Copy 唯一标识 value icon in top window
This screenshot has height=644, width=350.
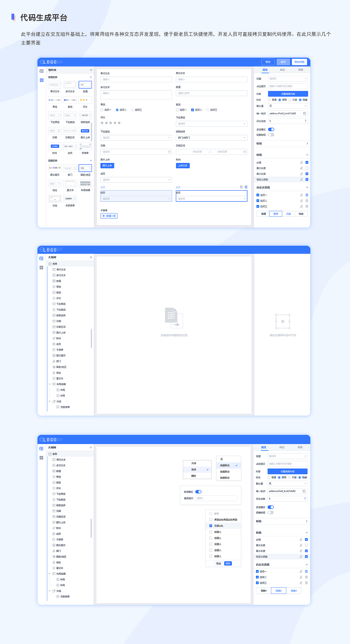tap(305, 113)
